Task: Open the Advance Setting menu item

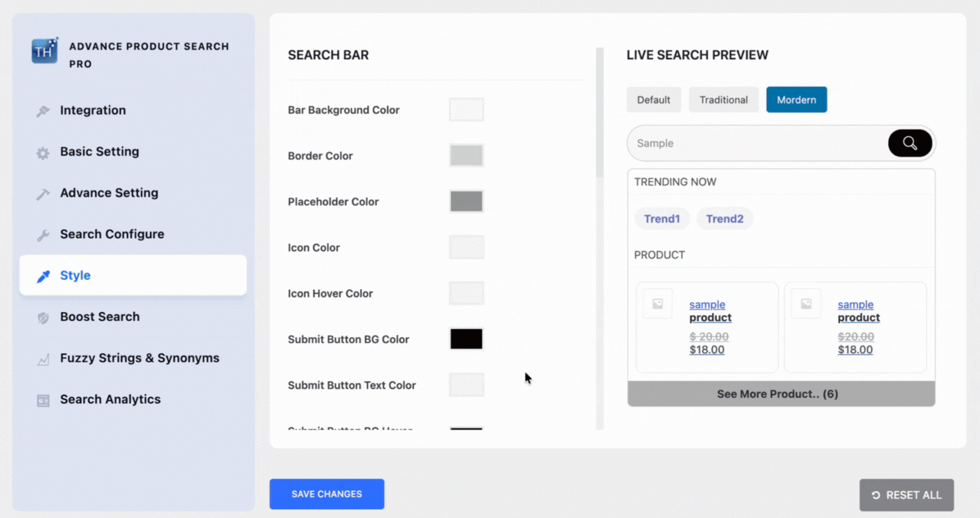Action: pos(109,193)
